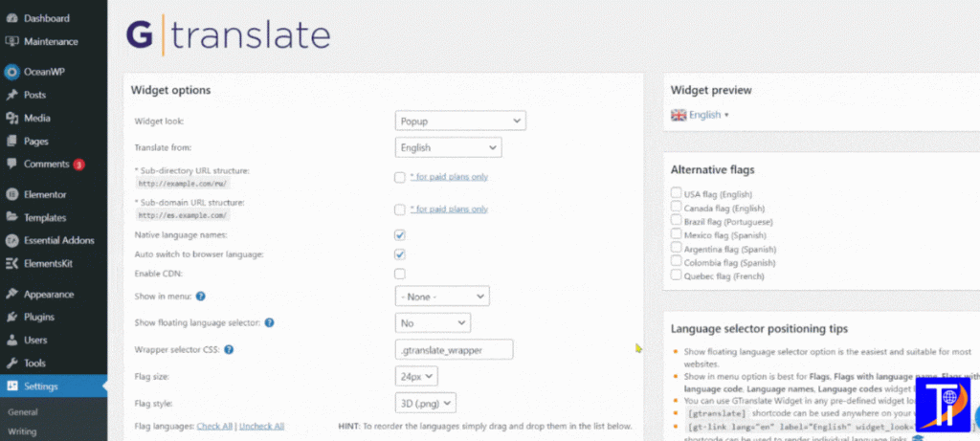The width and height of the screenshot is (980, 441).
Task: Click the [gtranslate] shortcode text
Action: pos(716,413)
